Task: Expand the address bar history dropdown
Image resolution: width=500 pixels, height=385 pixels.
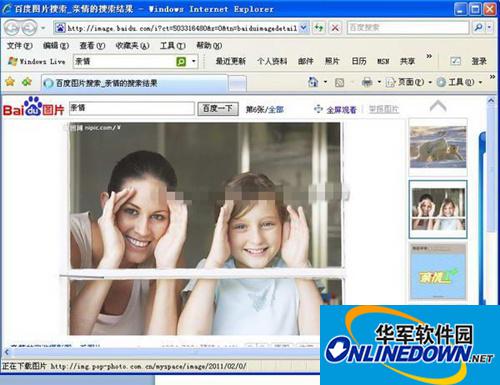Action: 303,28
